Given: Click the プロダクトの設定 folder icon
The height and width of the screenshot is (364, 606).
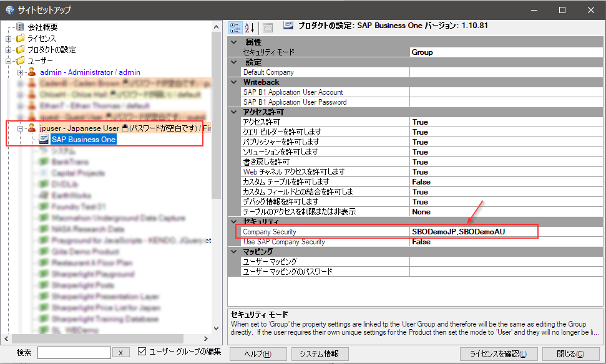Looking at the screenshot, I should (20, 49).
